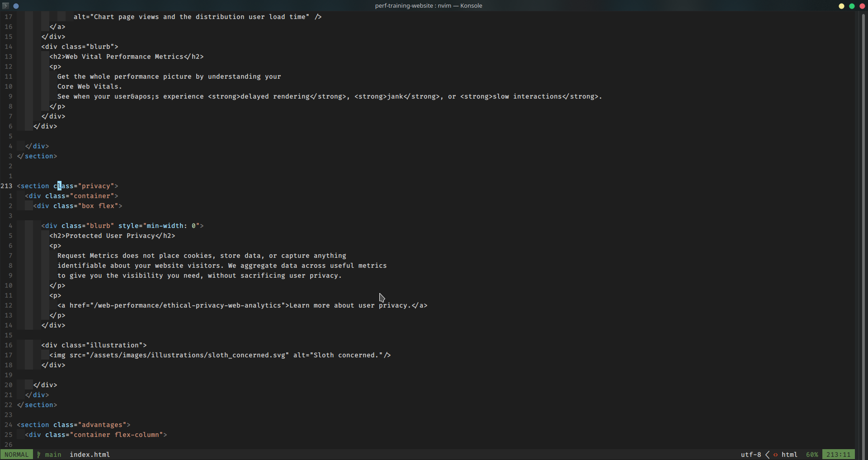Click the h2 Web Vital Performance Metrics line
Viewport: 868px width, 460px height.
pos(127,57)
